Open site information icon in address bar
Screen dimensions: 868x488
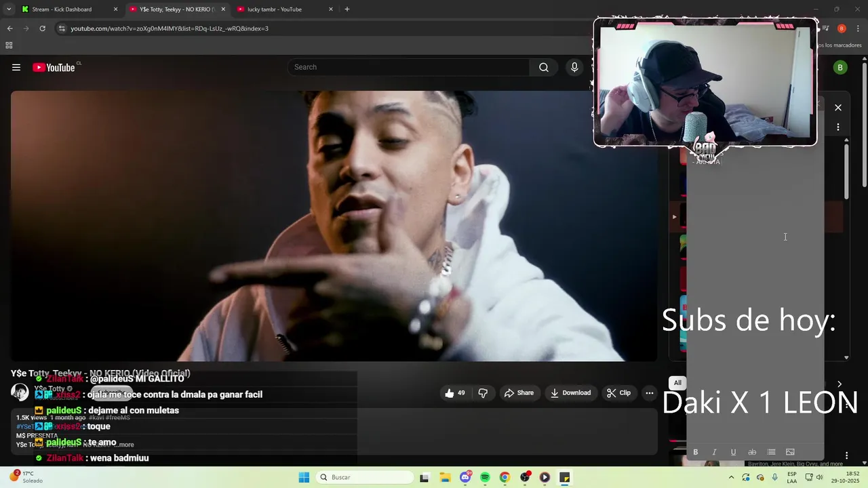click(61, 28)
